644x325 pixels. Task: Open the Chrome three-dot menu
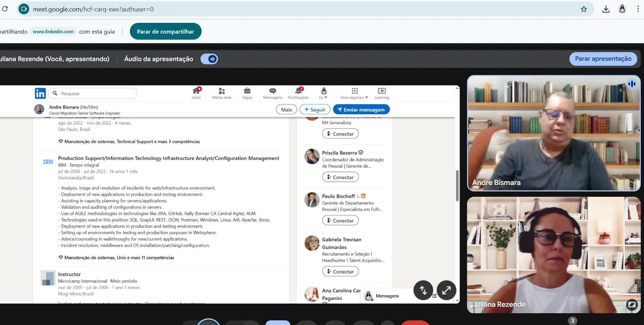pos(638,9)
